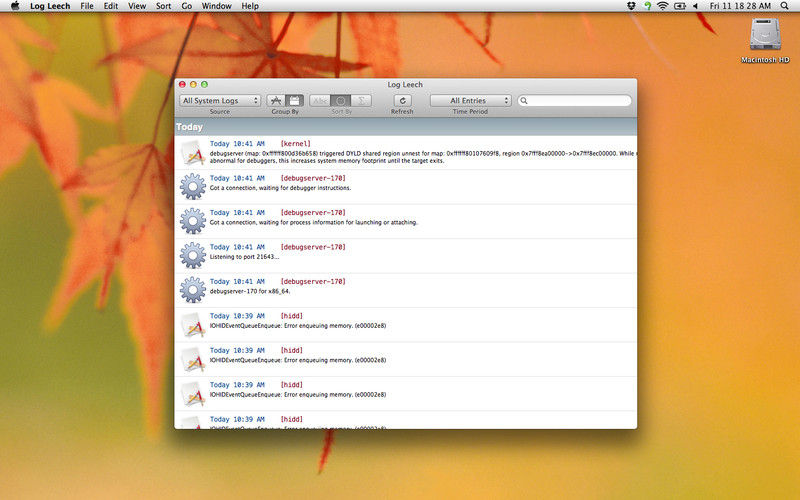The height and width of the screenshot is (500, 800).
Task: Open the All Entries time period dropdown
Action: (x=470, y=101)
